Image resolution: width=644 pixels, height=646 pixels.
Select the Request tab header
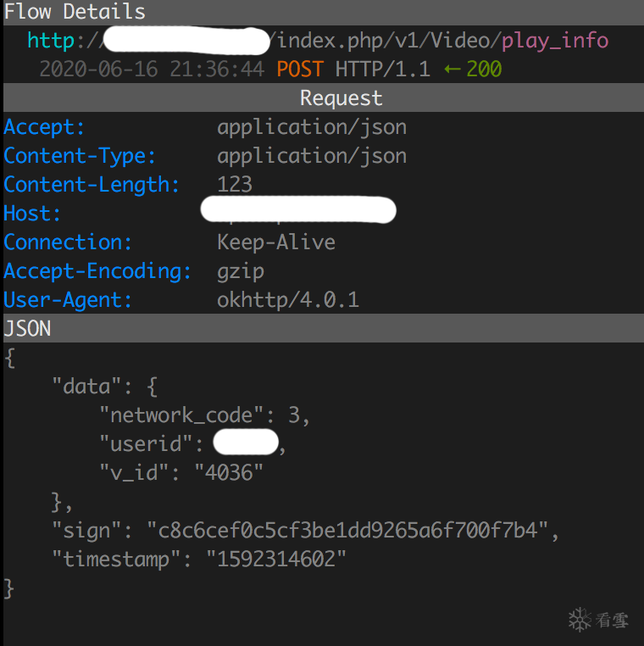click(x=341, y=98)
